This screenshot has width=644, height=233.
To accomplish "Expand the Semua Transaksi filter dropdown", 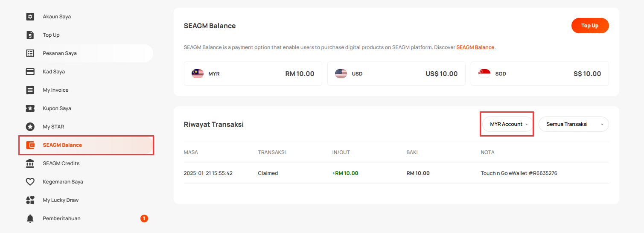I will (x=574, y=124).
